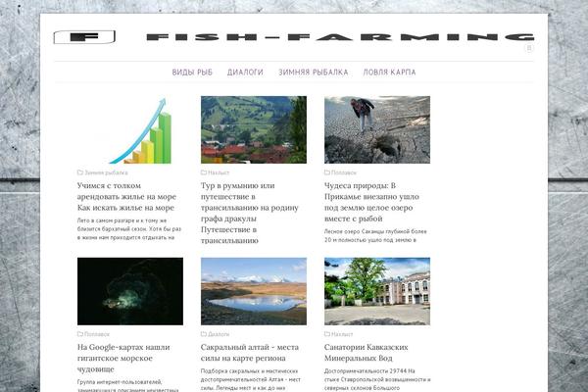Open the Romanian village landscape thumbnail
The image size is (588, 392).
254,129
